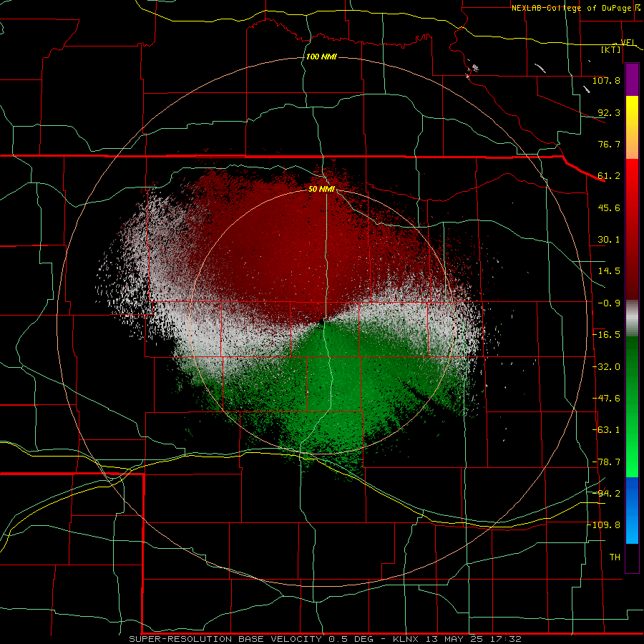The image size is (644, 644).
Task: Click the 45.6 value on velocity scale
Action: (x=609, y=208)
